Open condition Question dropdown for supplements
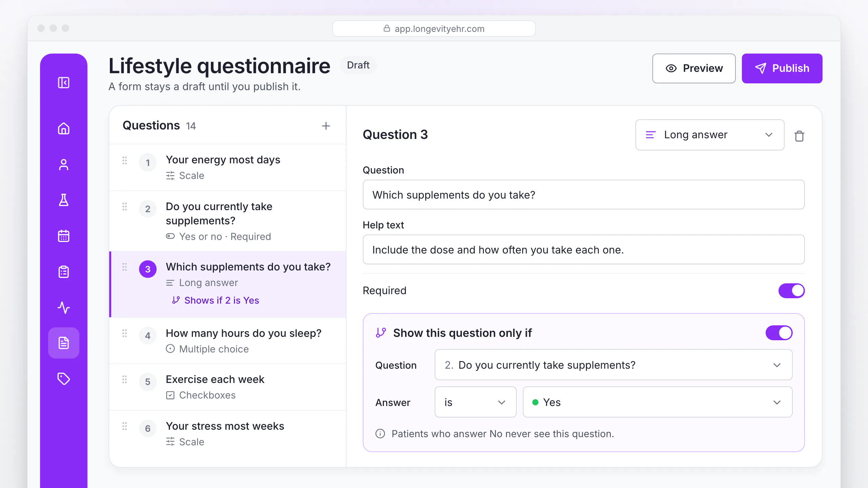Viewport: 868px width, 488px height. pyautogui.click(x=613, y=365)
